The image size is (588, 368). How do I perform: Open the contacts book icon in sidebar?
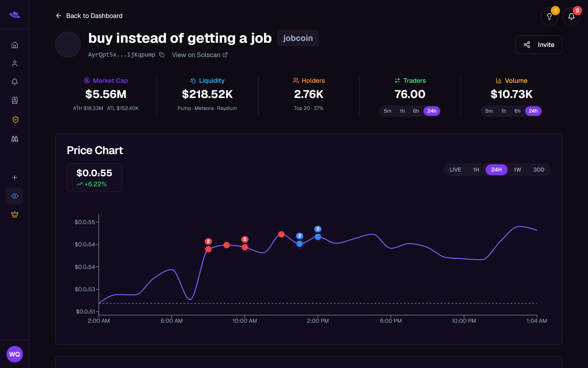click(x=14, y=100)
